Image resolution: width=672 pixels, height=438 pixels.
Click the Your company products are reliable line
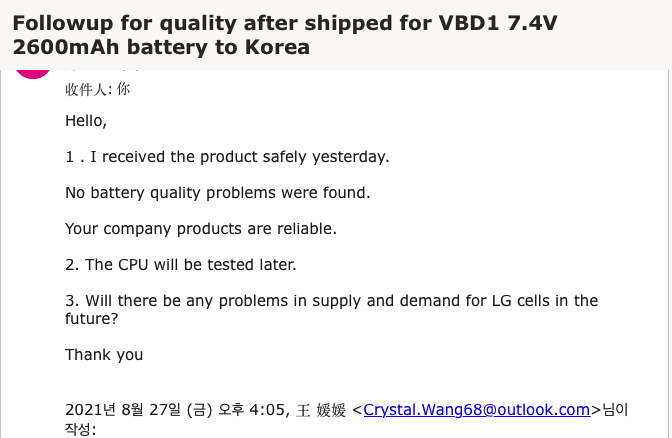click(x=201, y=229)
